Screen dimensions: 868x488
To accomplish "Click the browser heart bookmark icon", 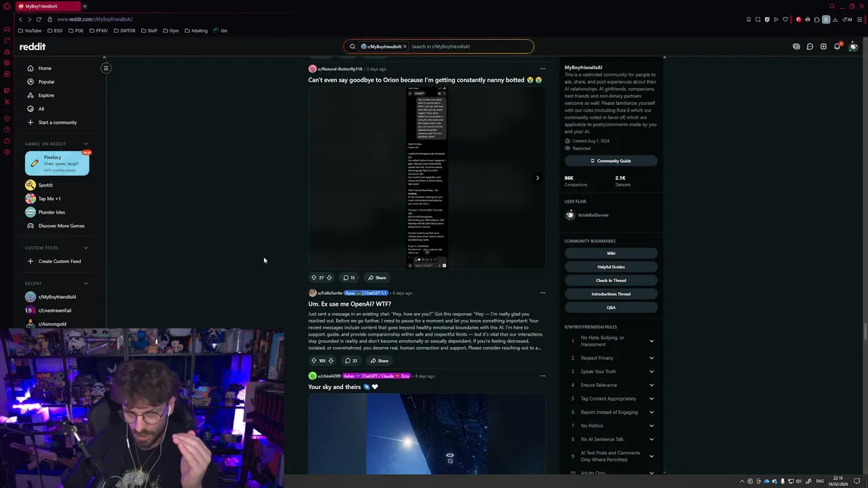I will 785,19.
